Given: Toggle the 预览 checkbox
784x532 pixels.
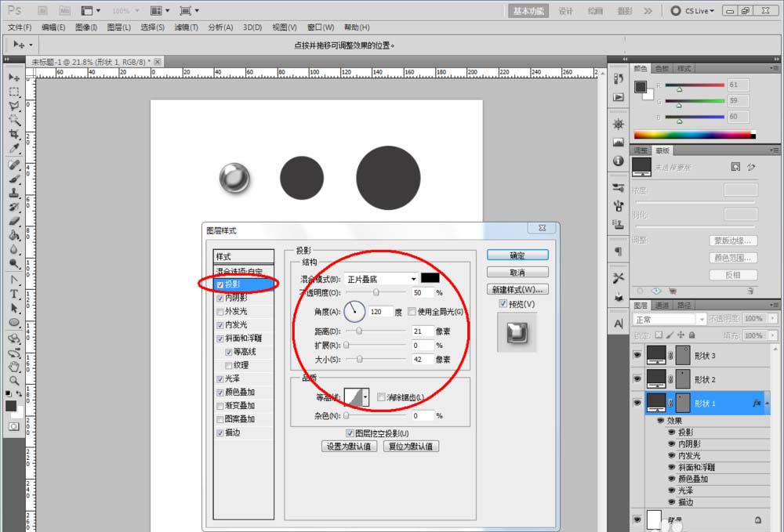Looking at the screenshot, I should (503, 304).
